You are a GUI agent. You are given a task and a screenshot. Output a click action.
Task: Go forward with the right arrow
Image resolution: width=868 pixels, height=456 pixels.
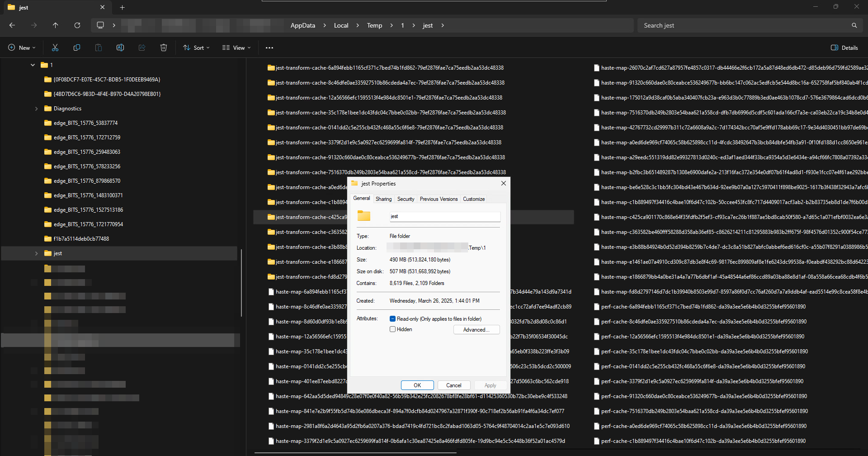pyautogui.click(x=34, y=25)
